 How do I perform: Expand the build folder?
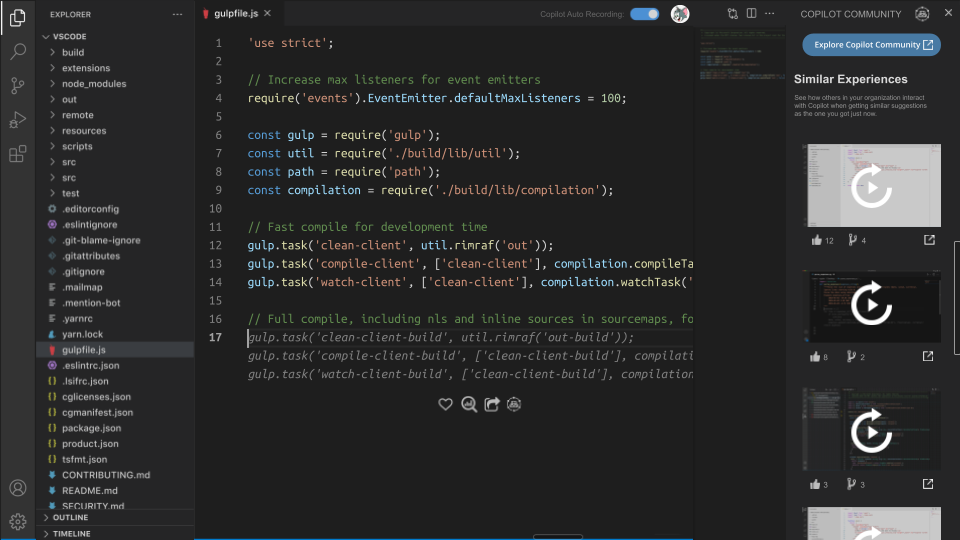pos(73,52)
